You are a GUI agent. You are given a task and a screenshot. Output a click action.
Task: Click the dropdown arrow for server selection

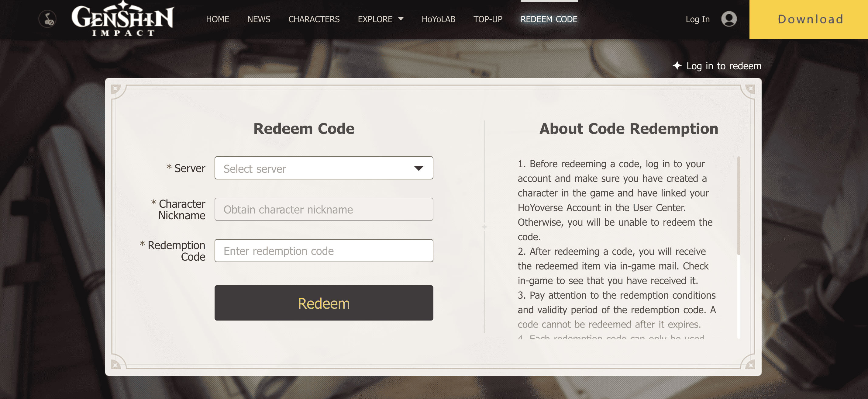pyautogui.click(x=419, y=168)
